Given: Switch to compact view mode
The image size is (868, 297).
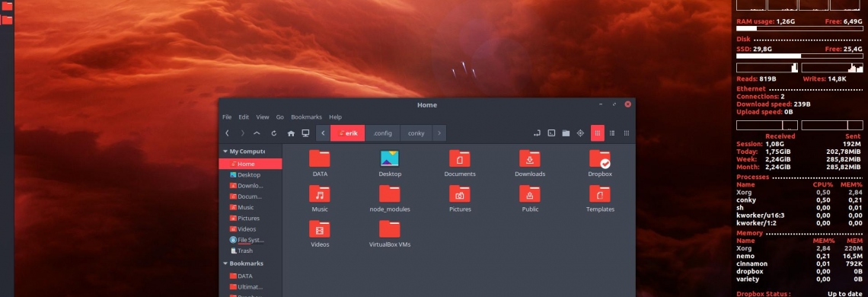Looking at the screenshot, I should point(626,133).
